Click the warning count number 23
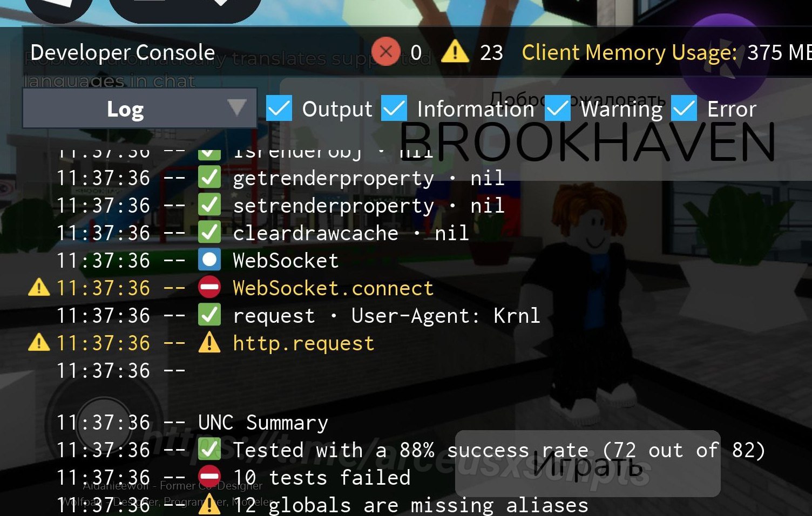812x516 pixels. (491, 52)
